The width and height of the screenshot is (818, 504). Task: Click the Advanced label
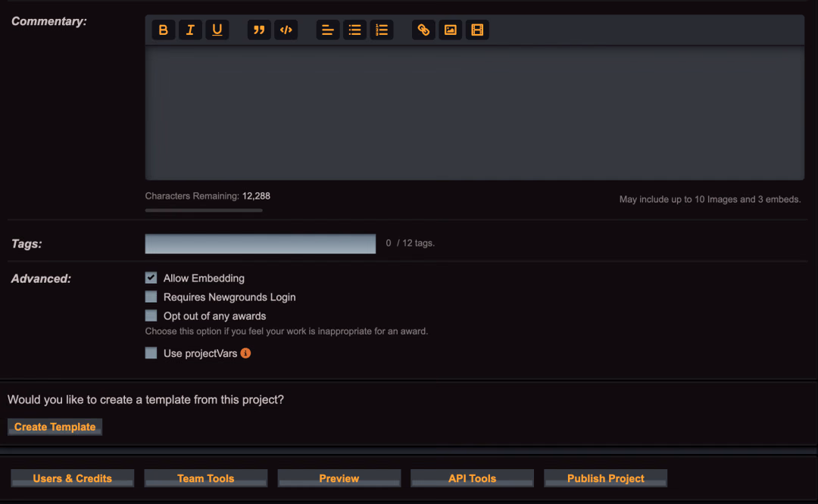click(x=41, y=278)
